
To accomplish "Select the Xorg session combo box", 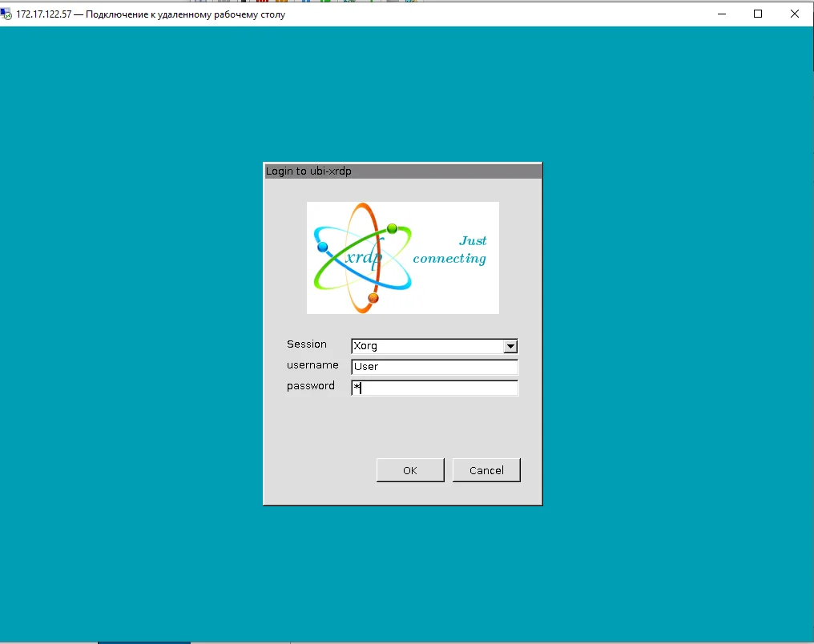I will pyautogui.click(x=434, y=346).
